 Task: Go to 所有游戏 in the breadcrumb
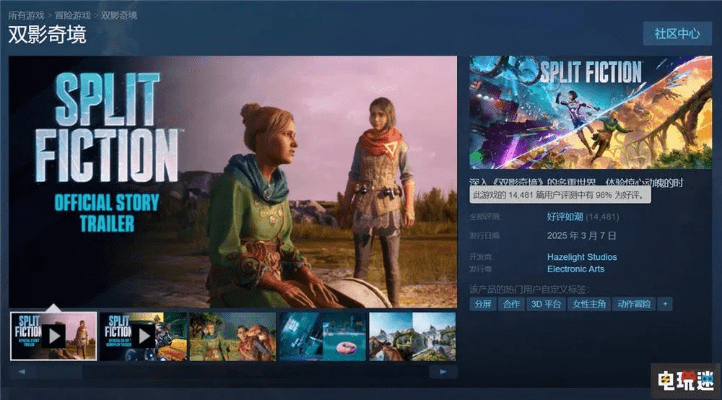[x=26, y=16]
